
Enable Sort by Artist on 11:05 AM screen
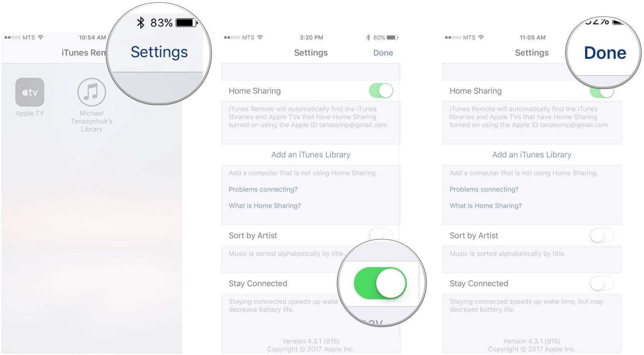[601, 235]
